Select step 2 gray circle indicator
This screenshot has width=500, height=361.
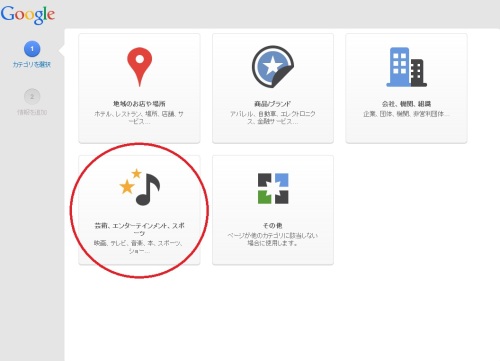pyautogui.click(x=32, y=97)
